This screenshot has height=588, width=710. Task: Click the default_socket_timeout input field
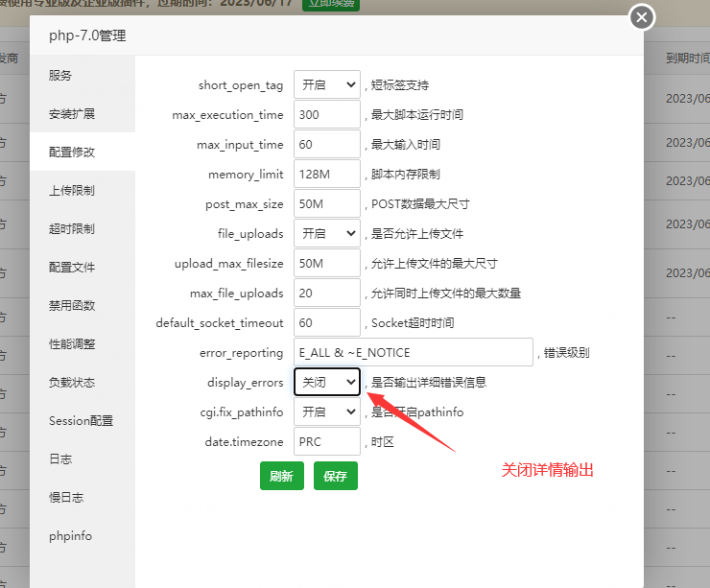click(327, 322)
